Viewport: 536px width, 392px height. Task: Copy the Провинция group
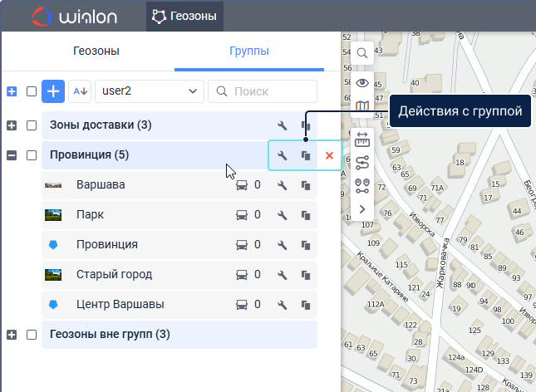[306, 155]
